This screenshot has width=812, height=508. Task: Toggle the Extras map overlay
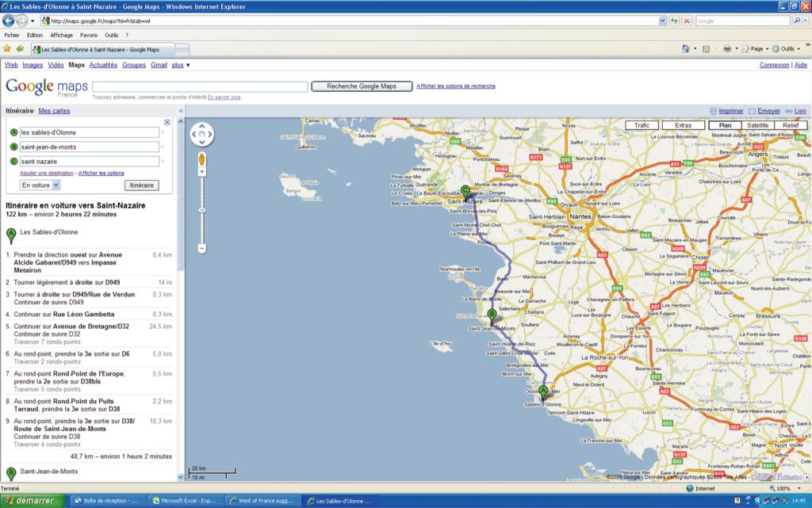[x=683, y=125]
